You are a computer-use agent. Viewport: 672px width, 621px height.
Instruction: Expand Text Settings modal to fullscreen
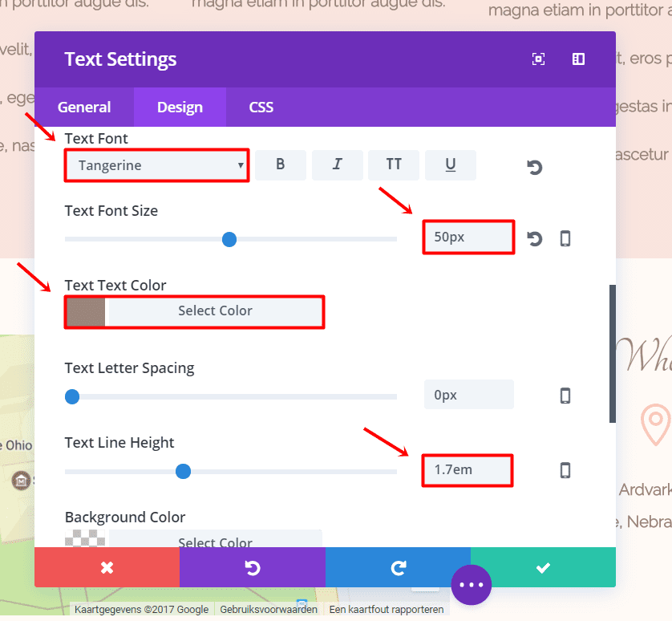pos(538,59)
